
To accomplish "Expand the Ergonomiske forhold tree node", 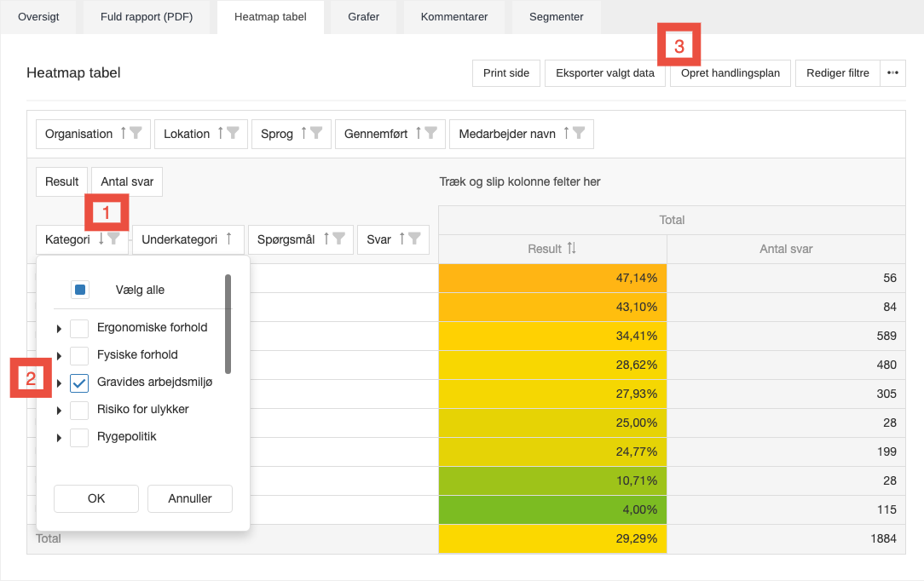I will click(59, 329).
